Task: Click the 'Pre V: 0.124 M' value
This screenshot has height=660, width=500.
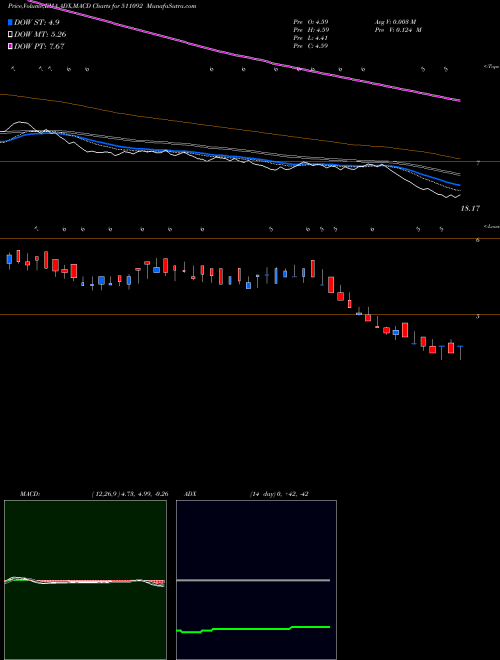Action: (x=400, y=30)
